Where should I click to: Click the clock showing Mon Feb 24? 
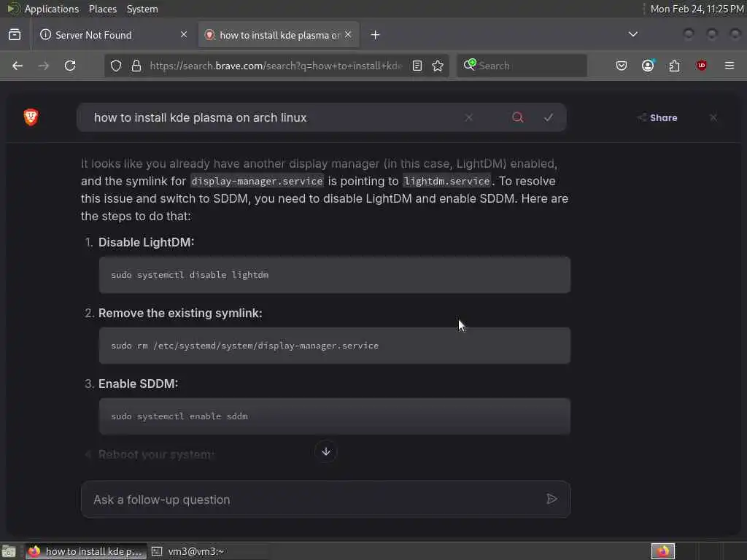coord(697,9)
